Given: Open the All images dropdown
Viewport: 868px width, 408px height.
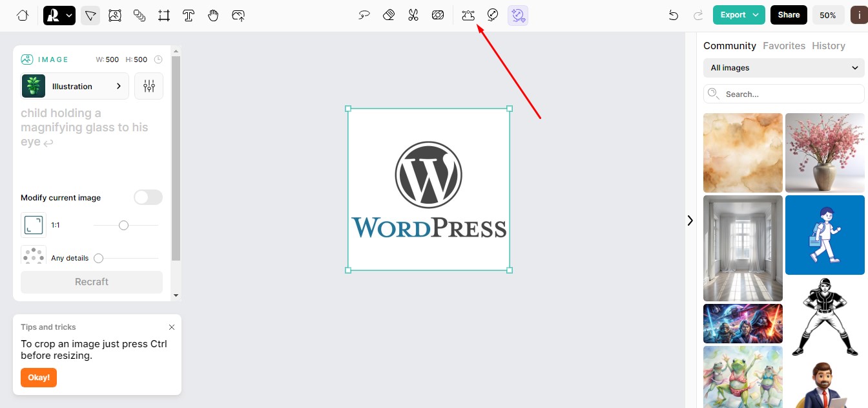Looking at the screenshot, I should tap(783, 67).
